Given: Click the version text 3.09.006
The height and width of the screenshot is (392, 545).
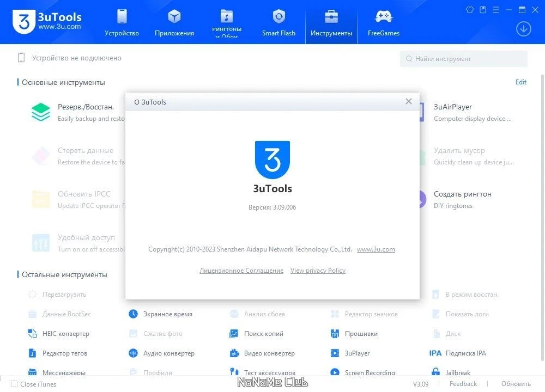Looking at the screenshot, I should [272, 207].
